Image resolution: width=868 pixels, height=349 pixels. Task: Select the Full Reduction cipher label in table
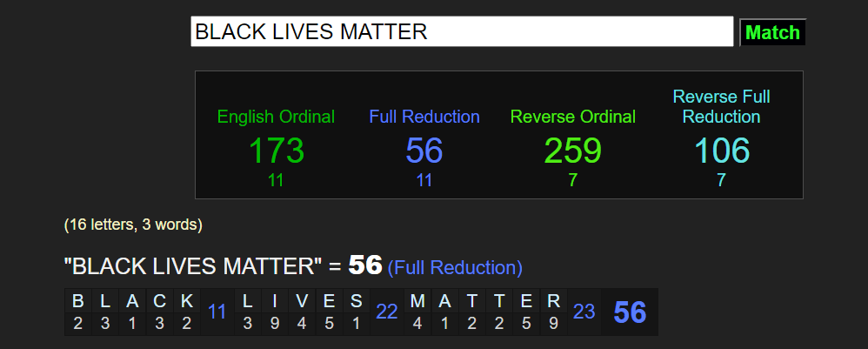[x=424, y=117]
